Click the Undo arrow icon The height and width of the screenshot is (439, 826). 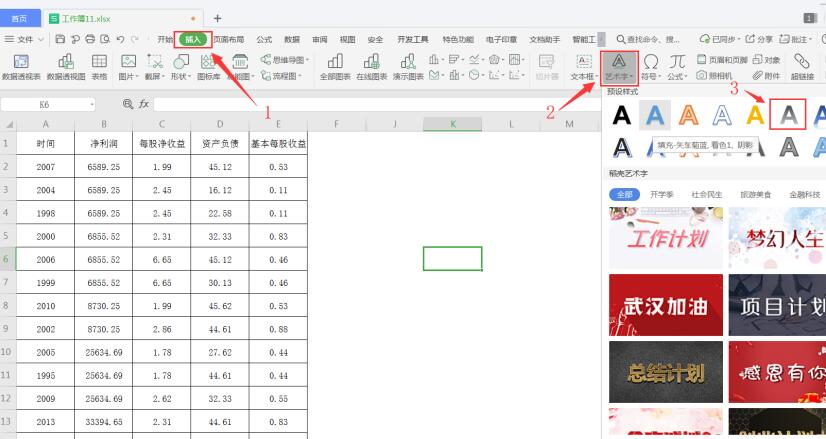(x=121, y=39)
